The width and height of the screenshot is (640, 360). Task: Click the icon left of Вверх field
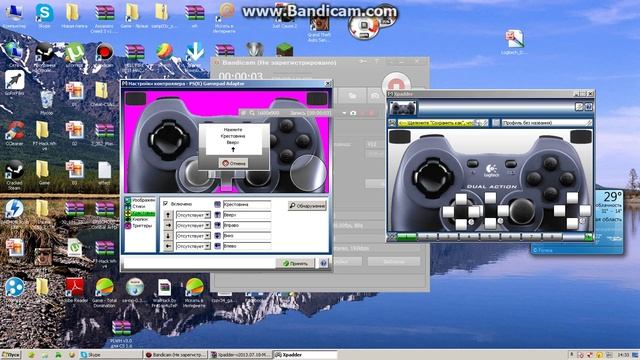point(218,215)
